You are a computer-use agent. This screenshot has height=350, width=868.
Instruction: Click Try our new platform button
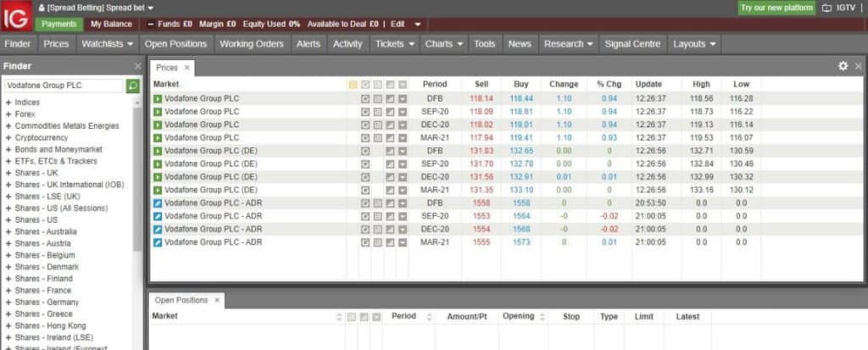pos(777,8)
